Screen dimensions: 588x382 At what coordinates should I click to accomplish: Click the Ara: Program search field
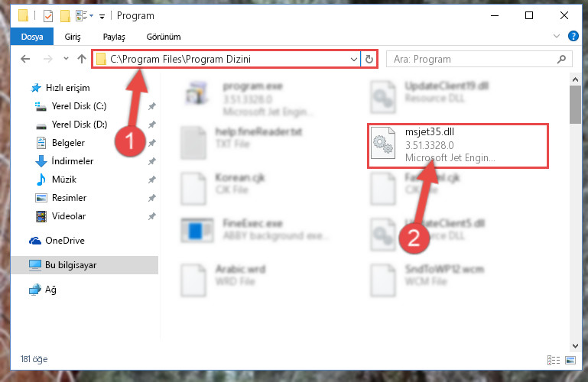tap(473, 59)
